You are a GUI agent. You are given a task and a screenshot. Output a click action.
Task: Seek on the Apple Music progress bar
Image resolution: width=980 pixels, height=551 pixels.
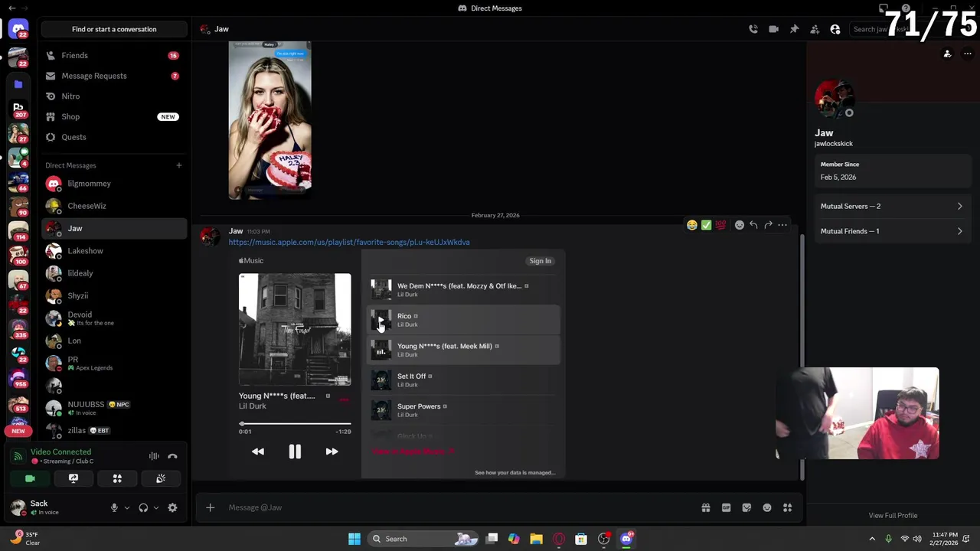295,423
